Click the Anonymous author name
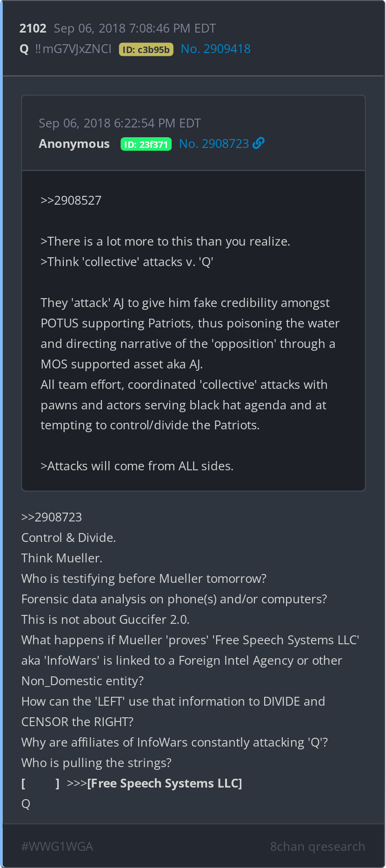 [x=74, y=144]
